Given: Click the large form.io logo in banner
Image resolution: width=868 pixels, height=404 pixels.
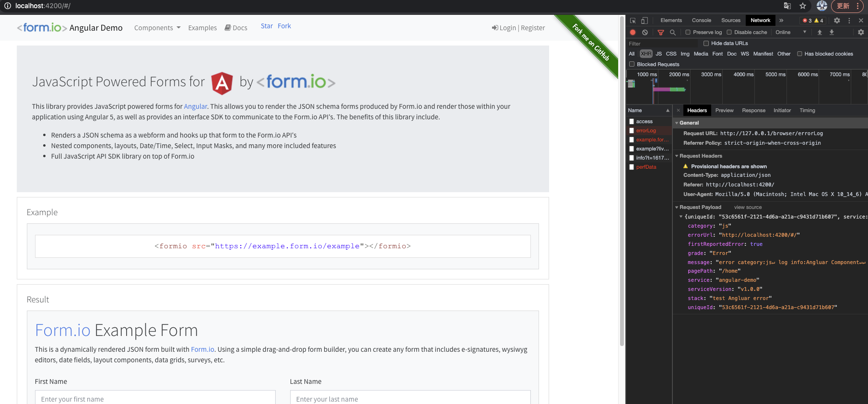Looking at the screenshot, I should click(x=296, y=82).
